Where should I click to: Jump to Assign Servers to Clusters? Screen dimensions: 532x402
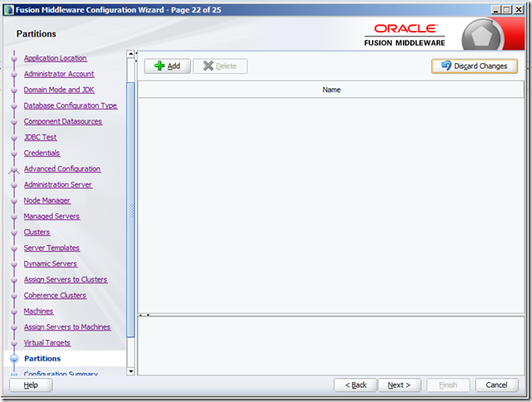coord(66,279)
